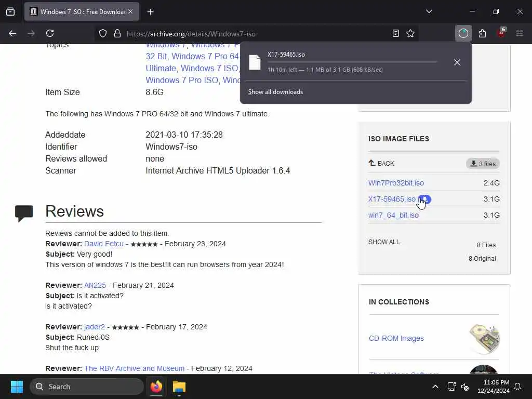Open the Win7Pro32bit.iso link
532x399 pixels.
click(396, 183)
